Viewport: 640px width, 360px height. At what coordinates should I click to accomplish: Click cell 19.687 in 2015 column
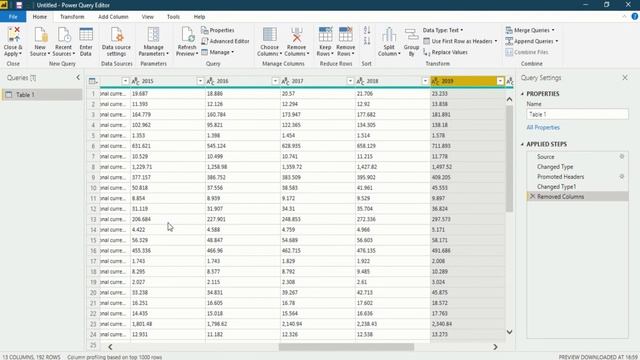tap(168, 93)
